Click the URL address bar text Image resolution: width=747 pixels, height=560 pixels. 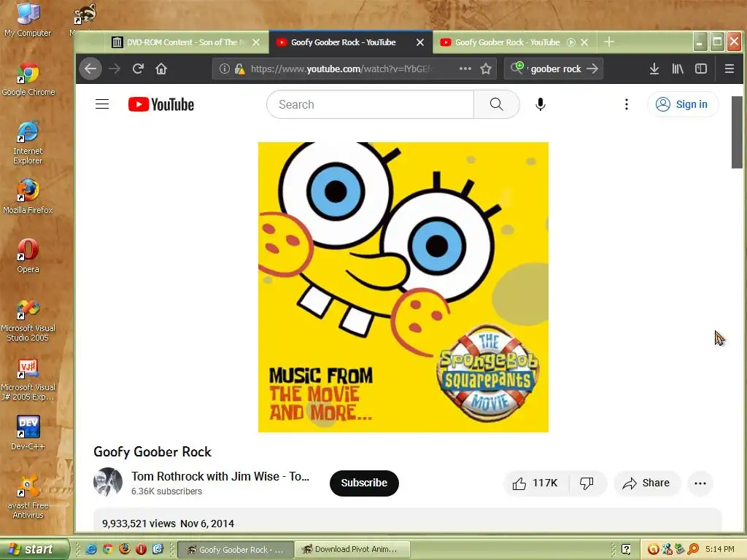pos(341,69)
